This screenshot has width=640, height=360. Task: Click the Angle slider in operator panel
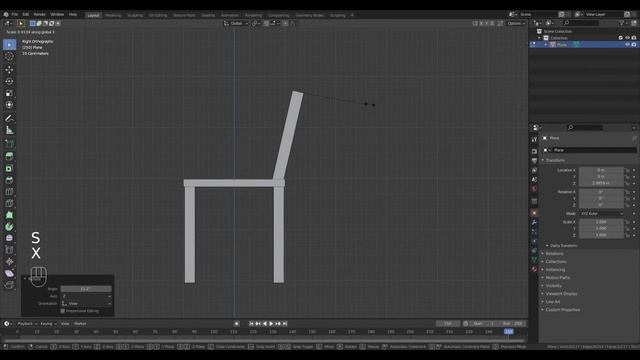tap(86, 289)
